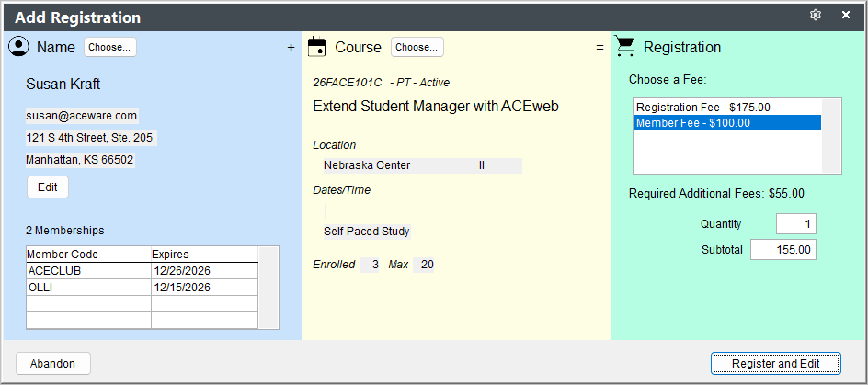This screenshot has width=868, height=385.
Task: Select Member Fee - $100.00
Action: (727, 123)
